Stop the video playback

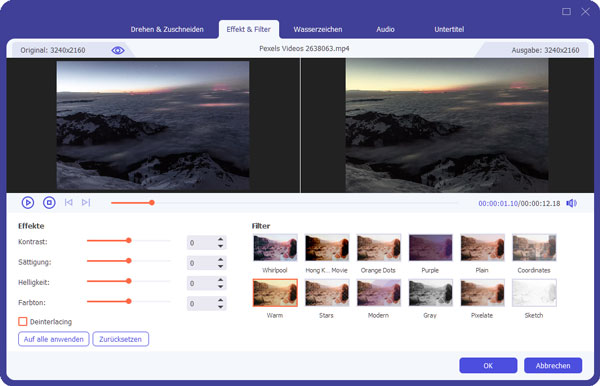coord(49,202)
